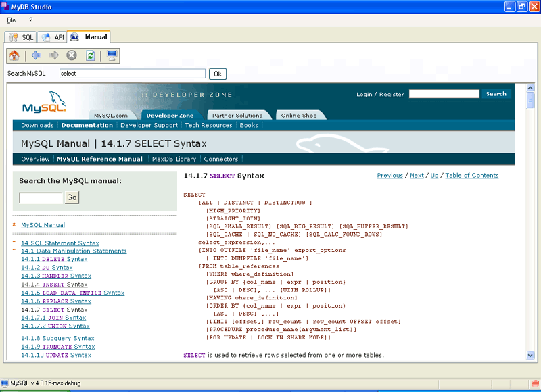Refresh the manual page

90,55
